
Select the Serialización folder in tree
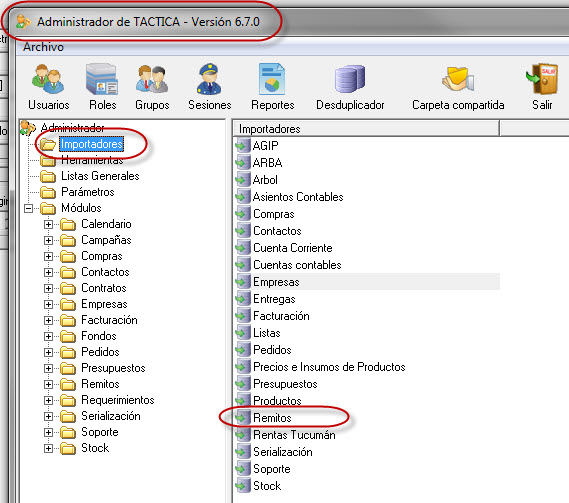(x=111, y=416)
